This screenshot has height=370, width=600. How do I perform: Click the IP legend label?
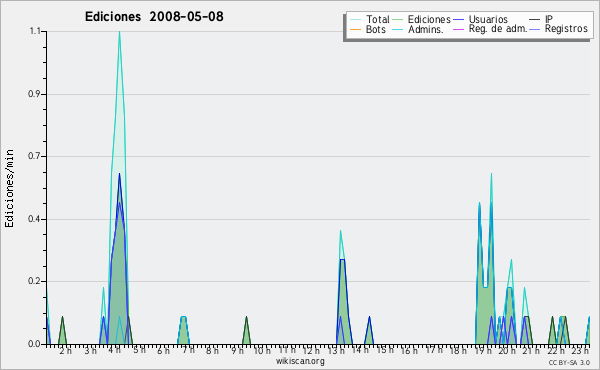click(549, 19)
